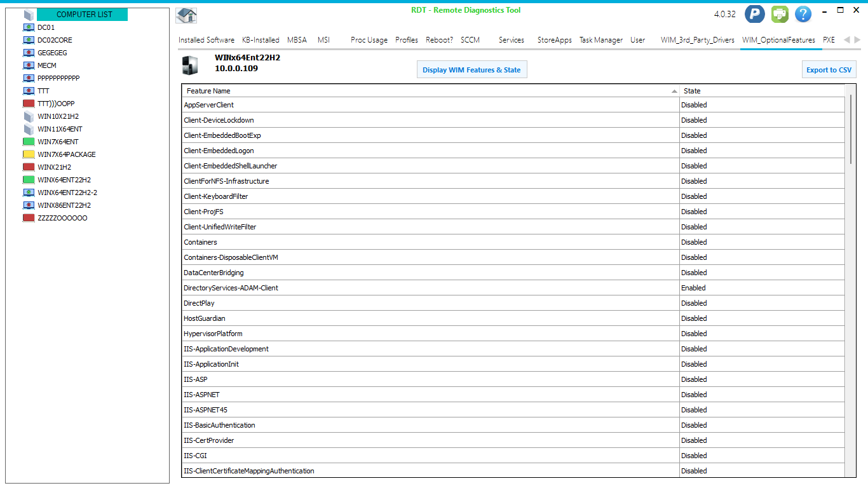Viewport: 868px width, 488px height.
Task: Select DC01 in the computer list
Action: [46, 27]
